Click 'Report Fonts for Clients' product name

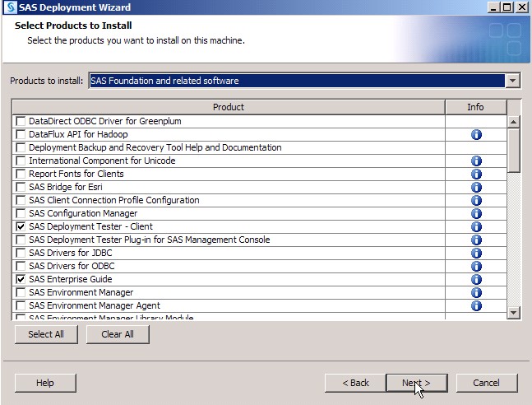pyautogui.click(x=76, y=174)
